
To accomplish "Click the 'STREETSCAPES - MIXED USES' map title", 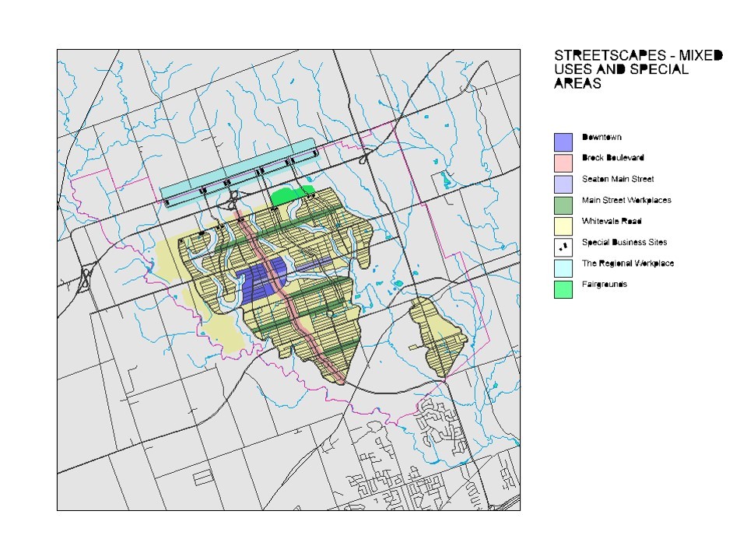I will tap(638, 69).
